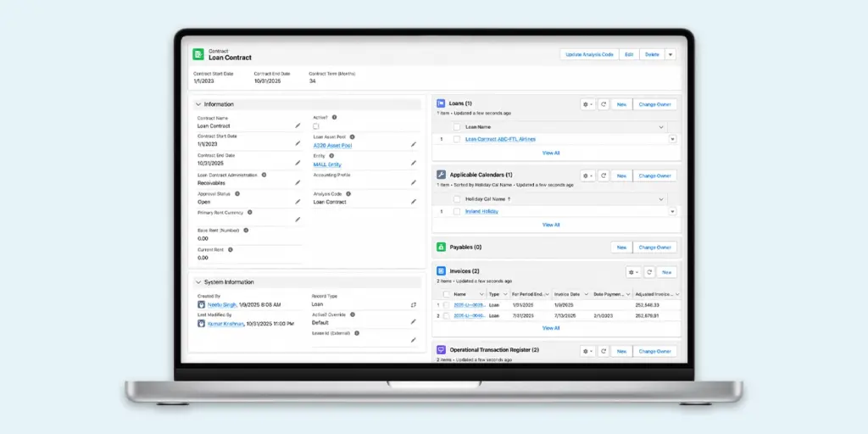The width and height of the screenshot is (868, 434).
Task: Click View All under Invoices
Action: pyautogui.click(x=551, y=328)
